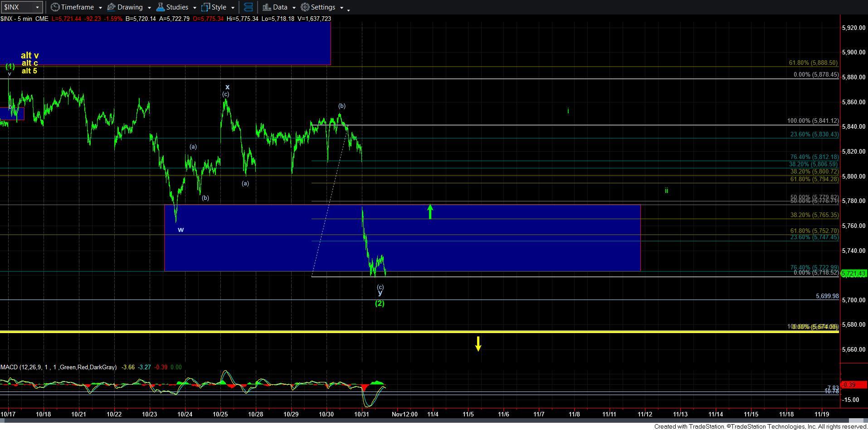Open the Data menu label

pos(280,7)
